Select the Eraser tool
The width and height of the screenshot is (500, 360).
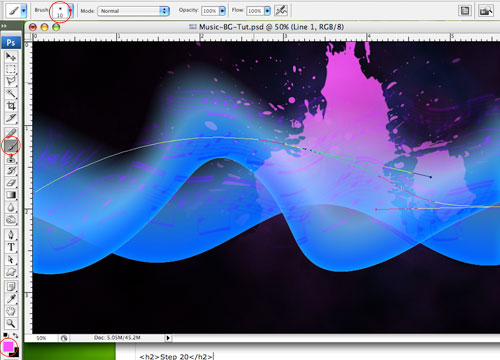tap(11, 183)
